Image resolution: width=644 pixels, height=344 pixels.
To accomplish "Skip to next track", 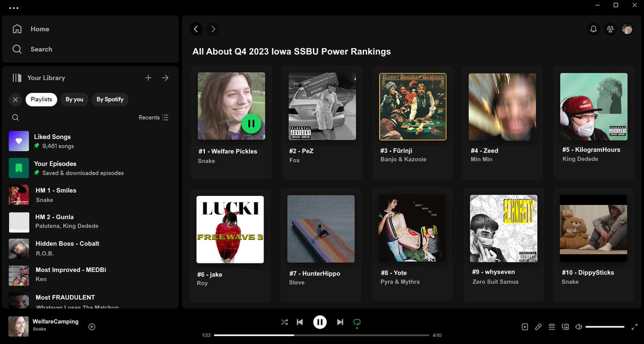I will point(340,322).
